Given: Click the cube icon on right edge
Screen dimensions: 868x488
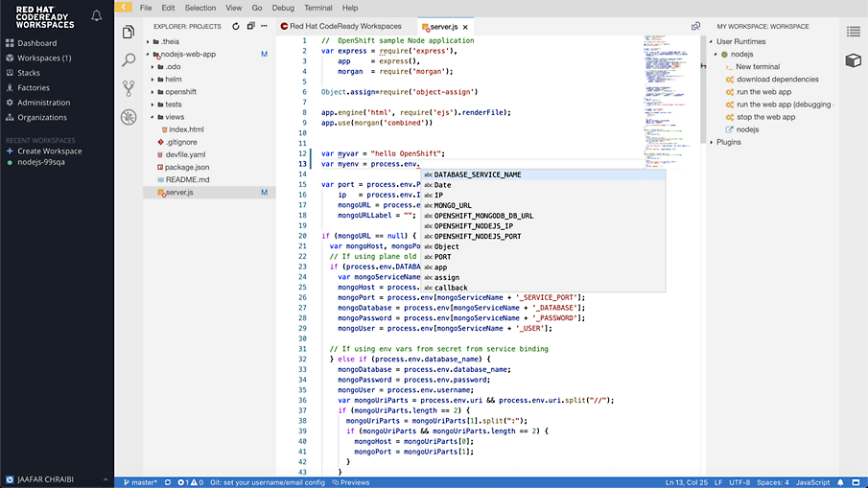Looking at the screenshot, I should click(x=853, y=60).
